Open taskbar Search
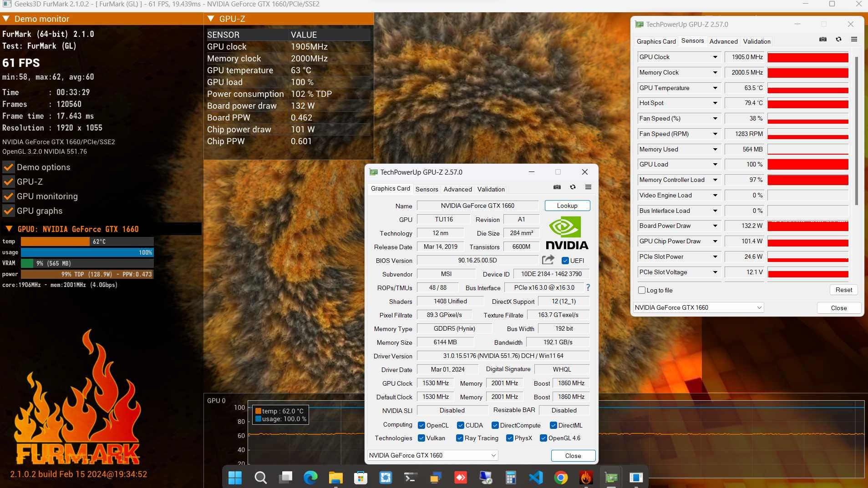The image size is (868, 488). tap(260, 478)
